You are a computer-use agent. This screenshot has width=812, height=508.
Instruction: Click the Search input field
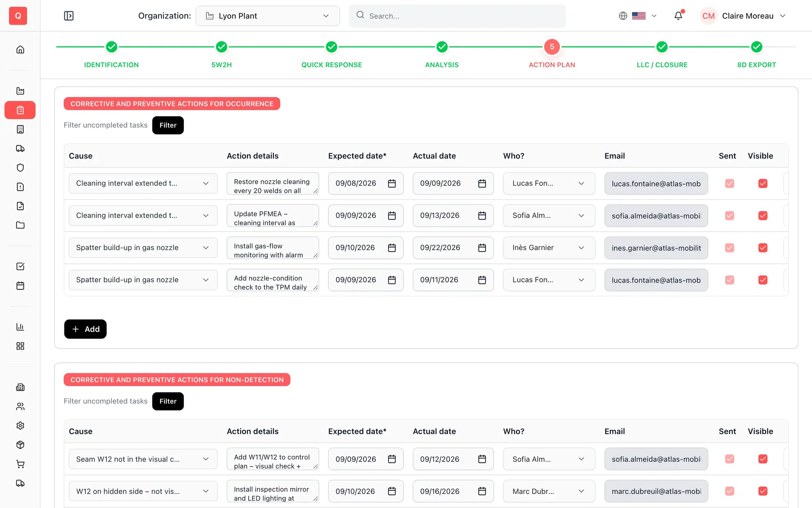tap(457, 16)
